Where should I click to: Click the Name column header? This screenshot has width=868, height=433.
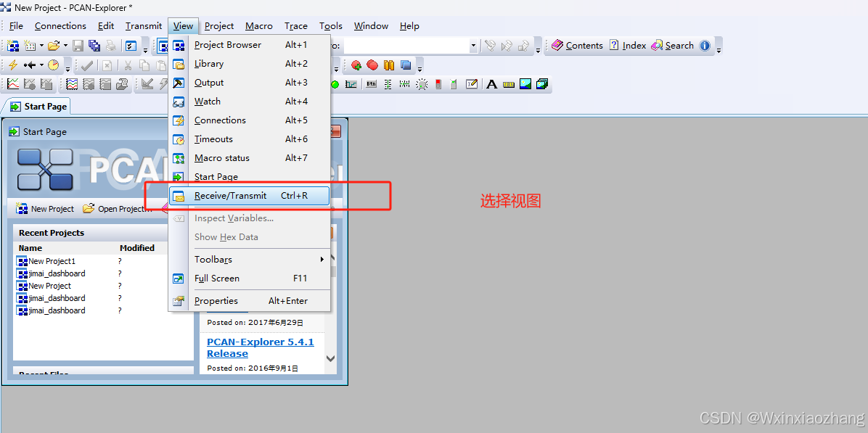point(30,248)
